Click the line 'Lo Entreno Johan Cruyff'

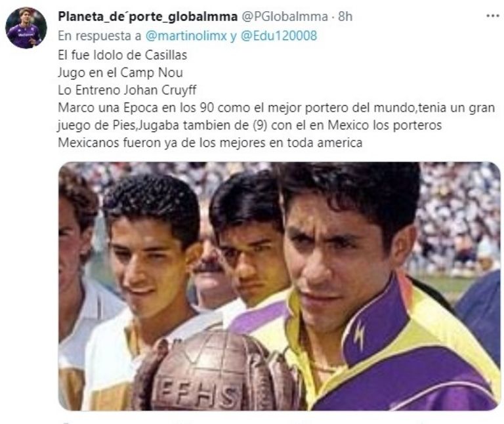[127, 90]
